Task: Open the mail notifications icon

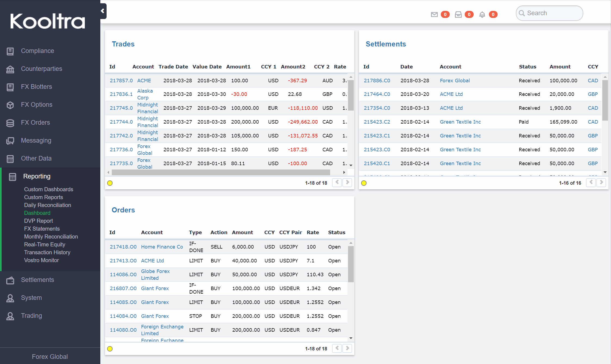Action: [x=434, y=14]
